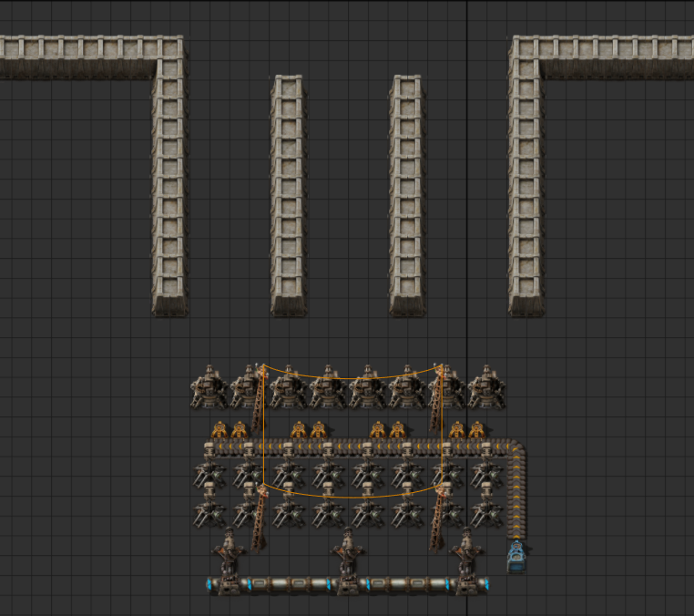Pick the right flamethrower turret

tap(466, 561)
